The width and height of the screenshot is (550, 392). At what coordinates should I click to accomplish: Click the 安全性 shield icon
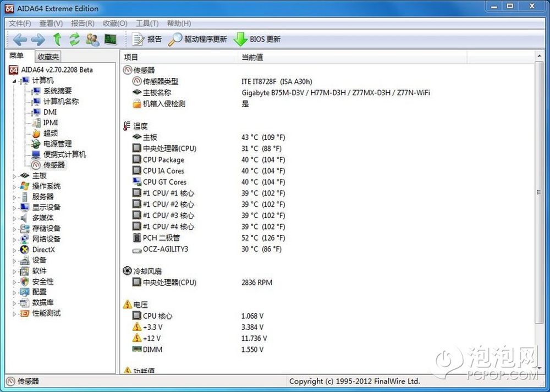(25, 281)
